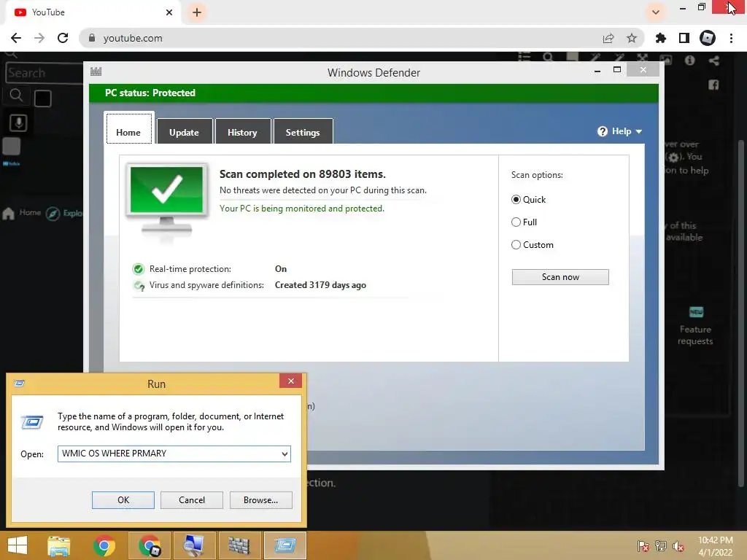The width and height of the screenshot is (747, 560).
Task: Open Feature requests on the page
Action: (695, 326)
